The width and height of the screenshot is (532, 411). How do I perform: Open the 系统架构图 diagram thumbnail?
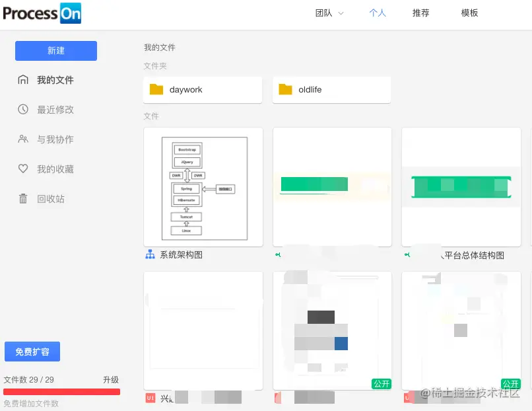click(203, 188)
